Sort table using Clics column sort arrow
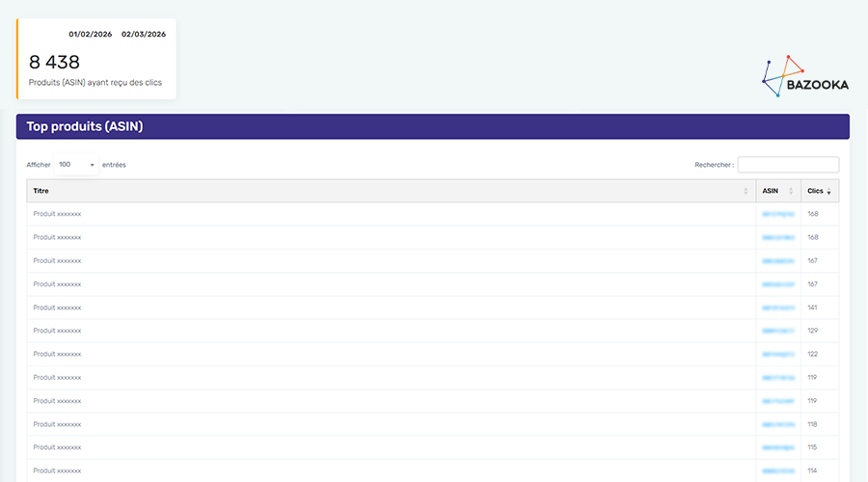This screenshot has width=868, height=482. 828,192
